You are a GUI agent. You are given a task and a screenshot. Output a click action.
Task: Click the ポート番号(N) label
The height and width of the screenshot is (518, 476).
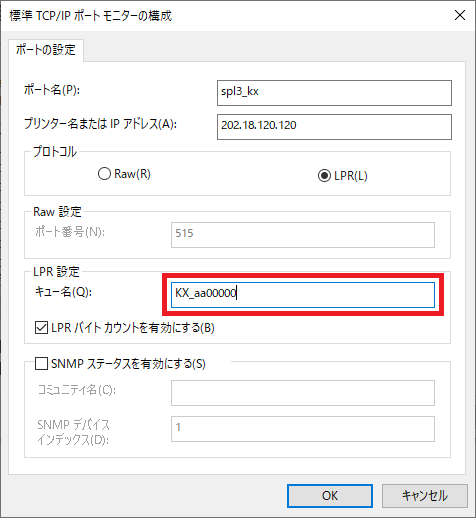(70, 232)
